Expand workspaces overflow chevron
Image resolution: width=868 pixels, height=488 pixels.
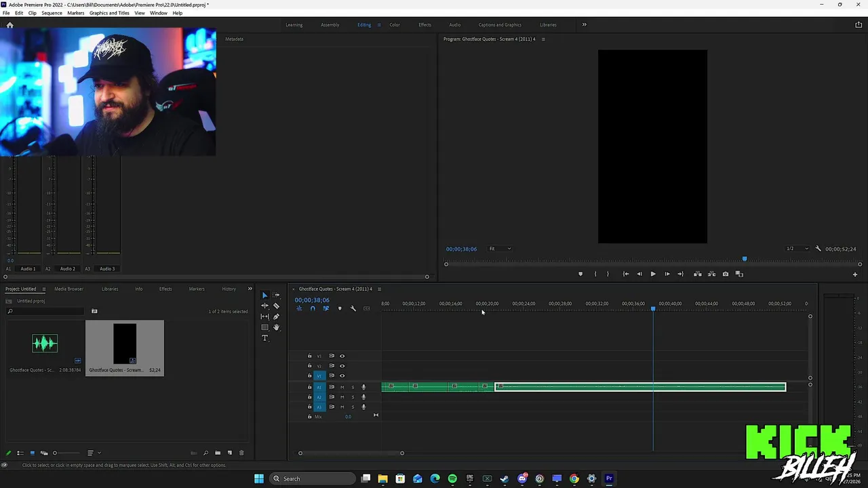click(584, 25)
